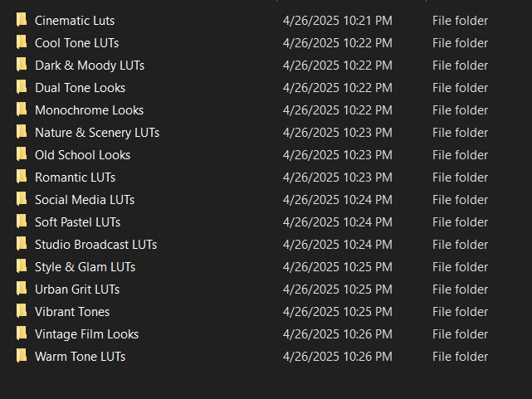The image size is (532, 399).
Task: Select the Style & Glam LUTs folder name
Action: click(85, 266)
